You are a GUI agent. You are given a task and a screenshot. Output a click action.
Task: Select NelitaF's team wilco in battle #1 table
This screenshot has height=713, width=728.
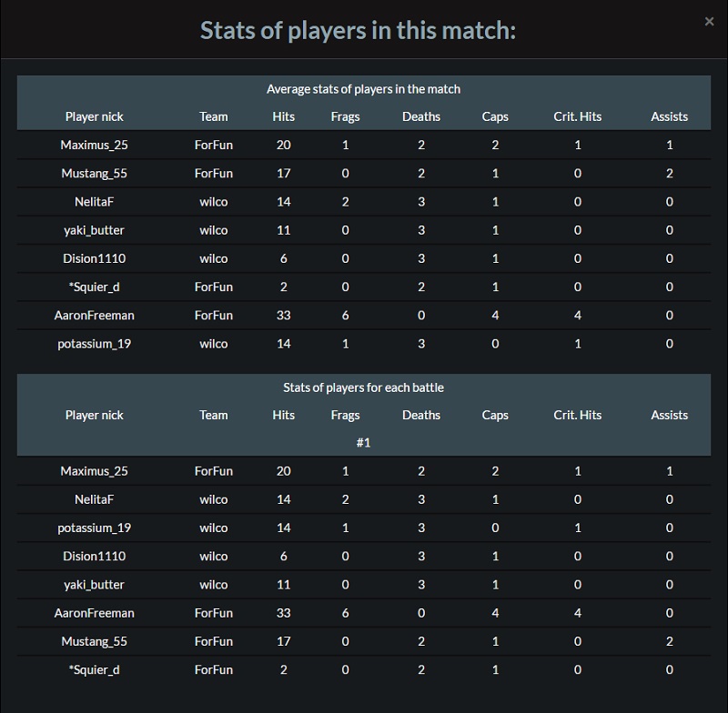[x=214, y=499]
